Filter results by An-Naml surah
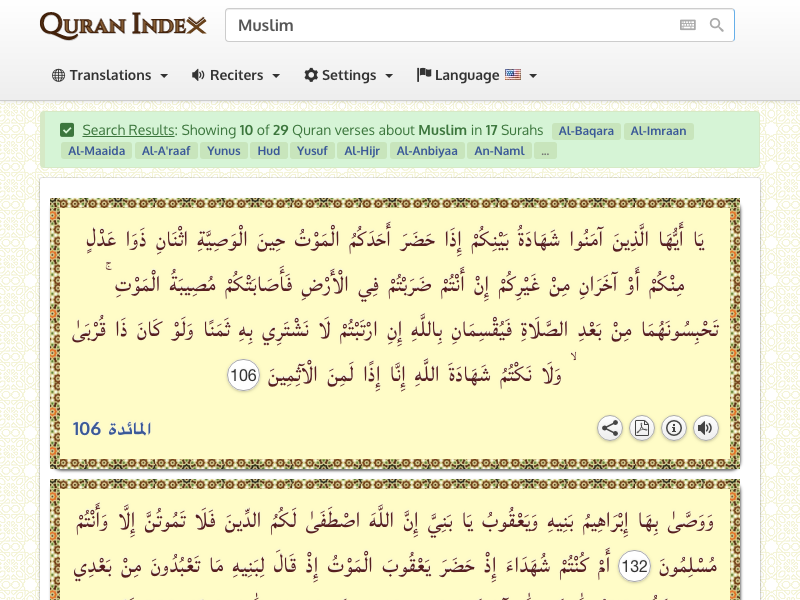This screenshot has width=800, height=600. 499,151
